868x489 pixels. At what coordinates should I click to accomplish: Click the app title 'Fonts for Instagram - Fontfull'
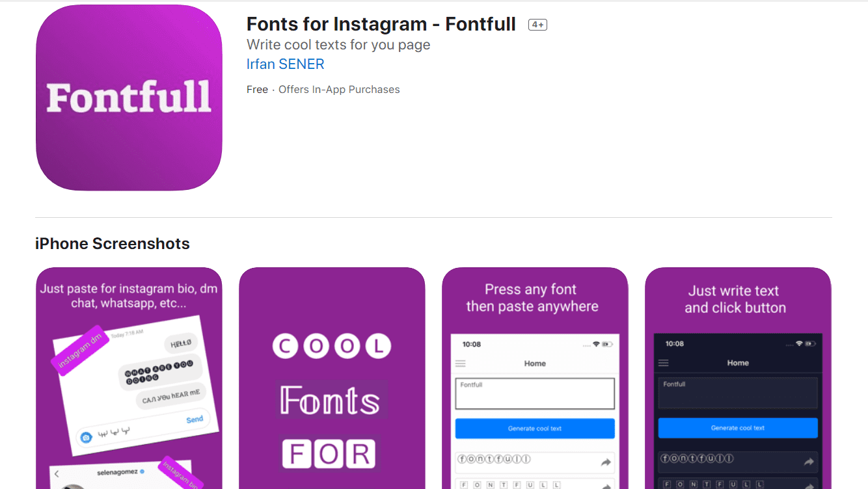coord(381,25)
